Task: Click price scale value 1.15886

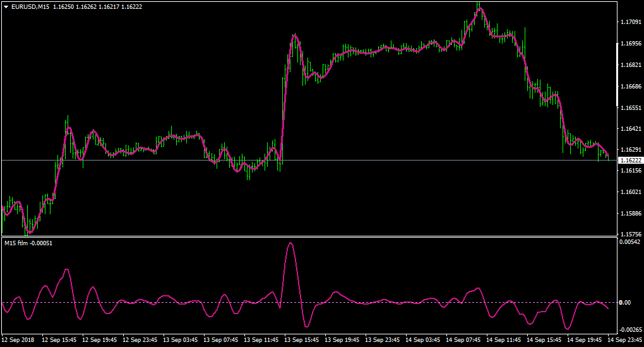Action: pos(631,214)
